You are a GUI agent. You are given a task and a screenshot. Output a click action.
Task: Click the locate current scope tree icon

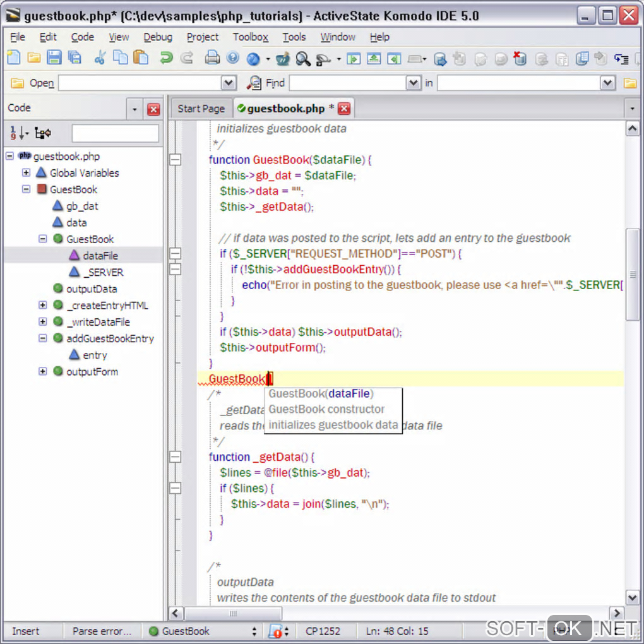click(43, 133)
